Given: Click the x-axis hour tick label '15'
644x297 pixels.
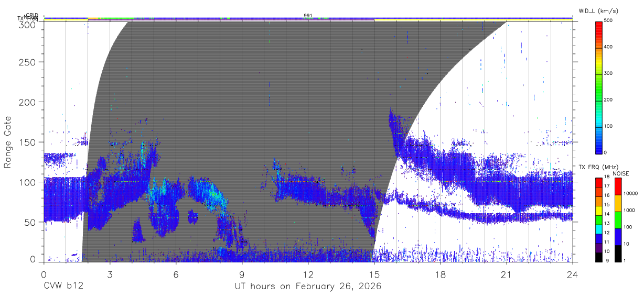Looking at the screenshot, I should [374, 274].
